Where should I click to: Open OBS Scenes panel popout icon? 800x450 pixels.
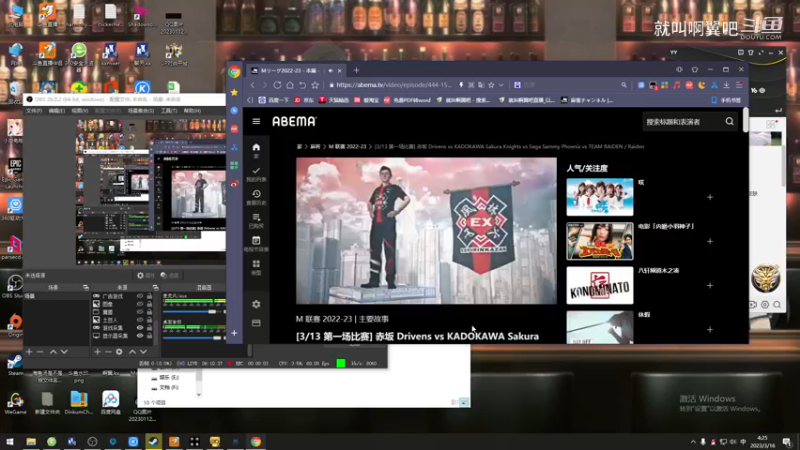point(86,288)
